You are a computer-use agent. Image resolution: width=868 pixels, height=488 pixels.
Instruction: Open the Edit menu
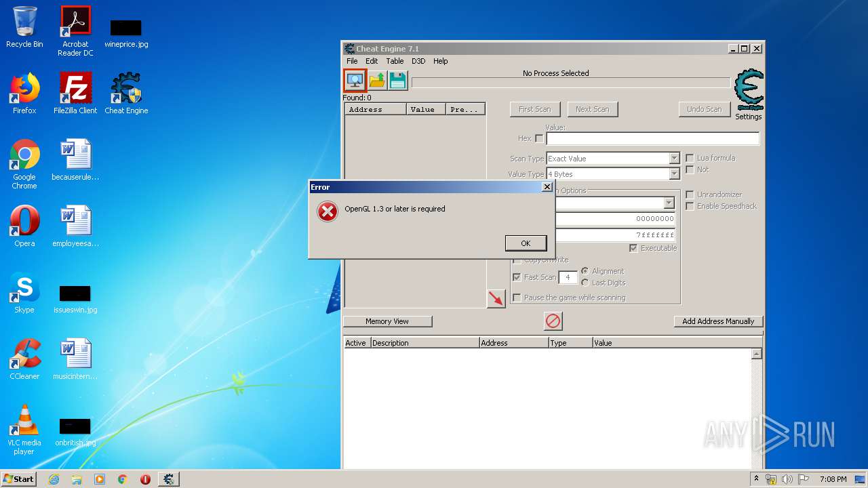pyautogui.click(x=372, y=61)
